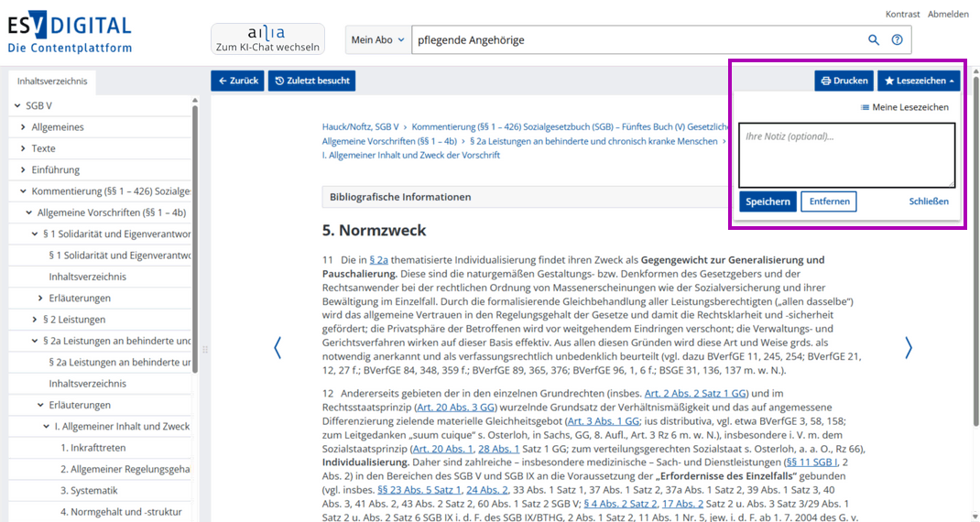Click the ESV Digital logo
This screenshot has height=522, width=980.
tap(70, 33)
